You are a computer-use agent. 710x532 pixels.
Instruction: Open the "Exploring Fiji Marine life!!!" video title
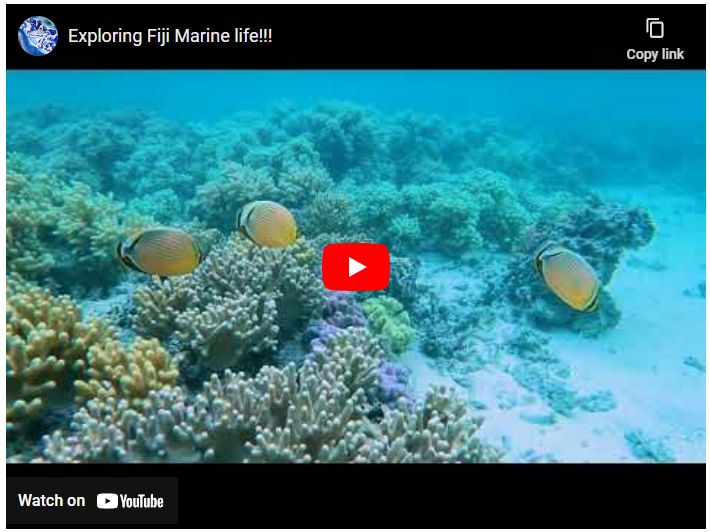point(170,36)
